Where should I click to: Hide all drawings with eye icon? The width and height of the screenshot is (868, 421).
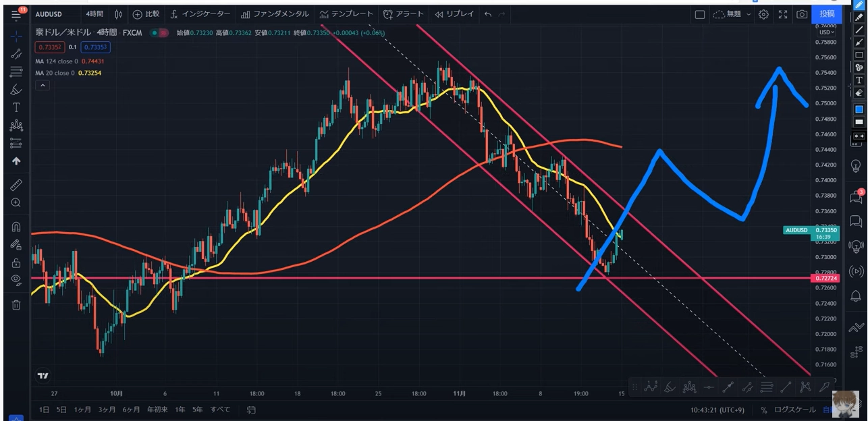click(16, 280)
